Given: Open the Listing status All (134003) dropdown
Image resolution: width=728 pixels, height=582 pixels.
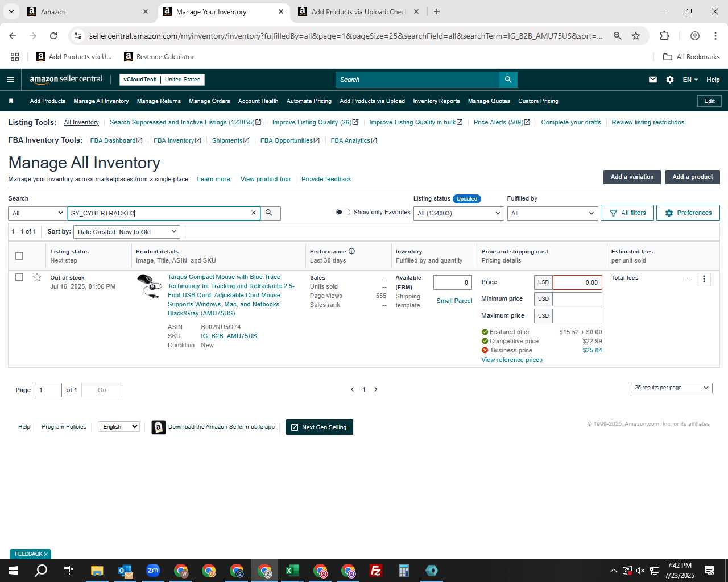Looking at the screenshot, I should pos(459,213).
